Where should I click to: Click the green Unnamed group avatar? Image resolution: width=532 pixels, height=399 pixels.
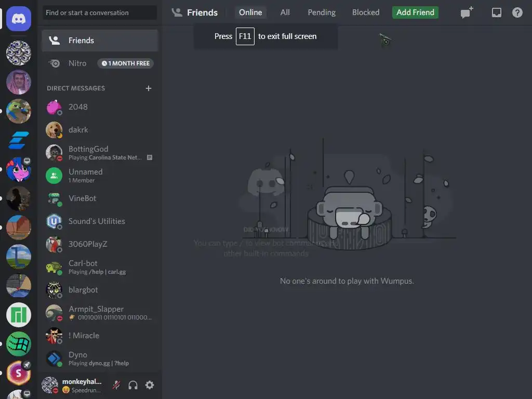pos(54,176)
